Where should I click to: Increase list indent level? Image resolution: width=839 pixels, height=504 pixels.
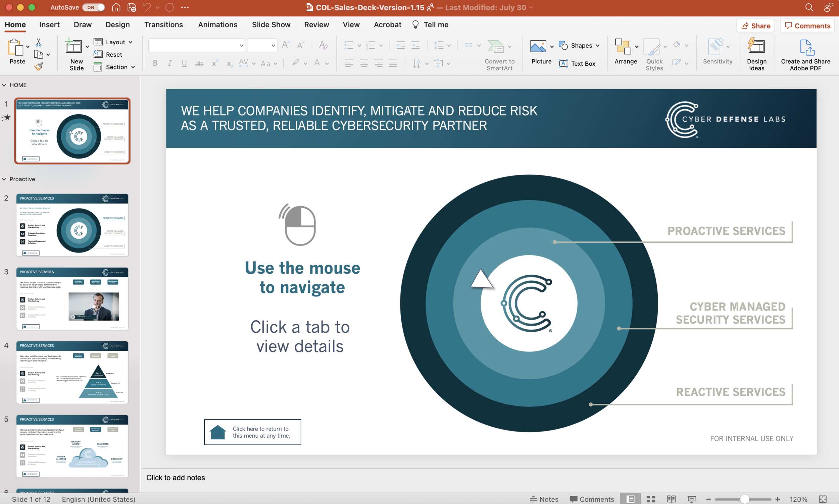(415, 45)
